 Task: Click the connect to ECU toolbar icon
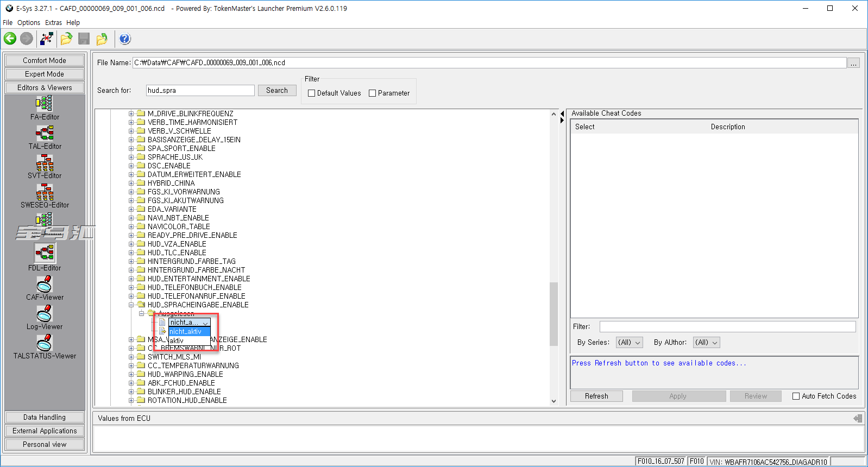[x=47, y=39]
